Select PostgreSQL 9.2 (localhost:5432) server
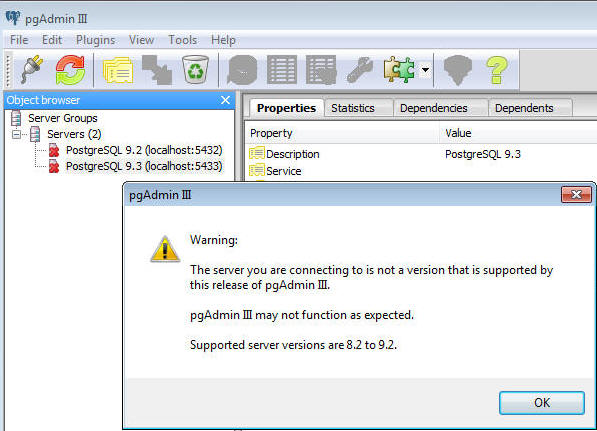The width and height of the screenshot is (597, 431). (x=144, y=150)
